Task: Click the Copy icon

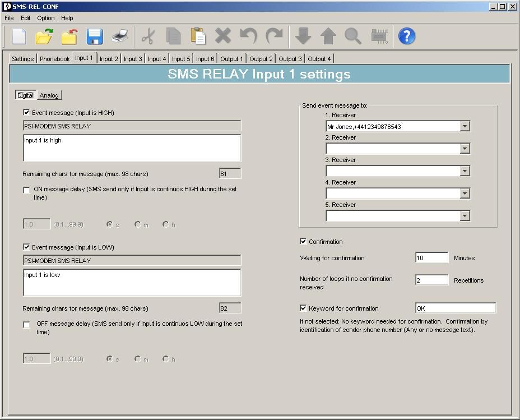Action: click(174, 36)
